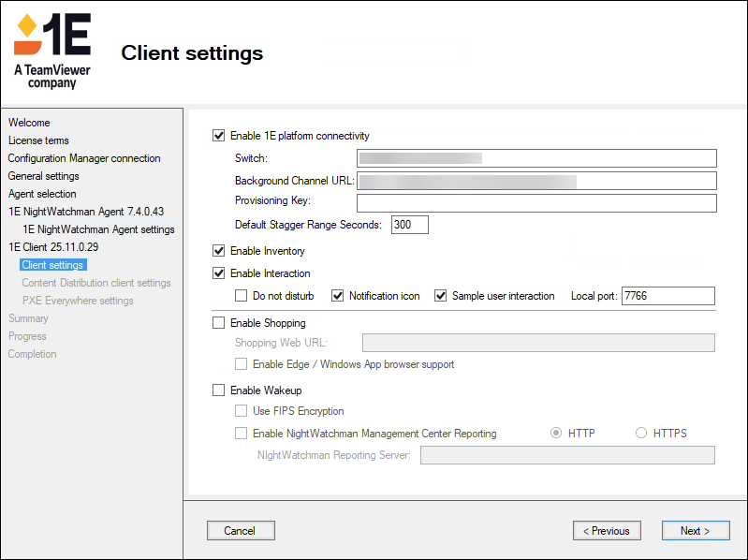Check the Do not disturb option
This screenshot has height=560, width=748.
click(x=242, y=296)
